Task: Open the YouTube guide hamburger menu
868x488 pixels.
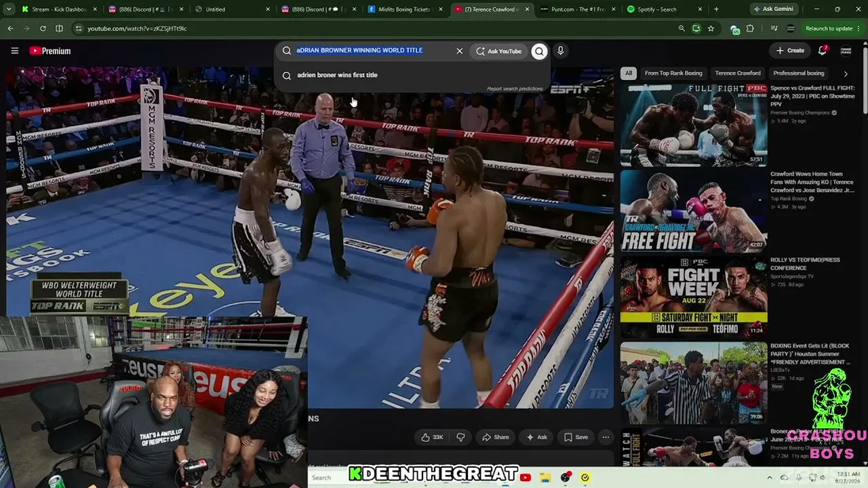Action: [14, 51]
